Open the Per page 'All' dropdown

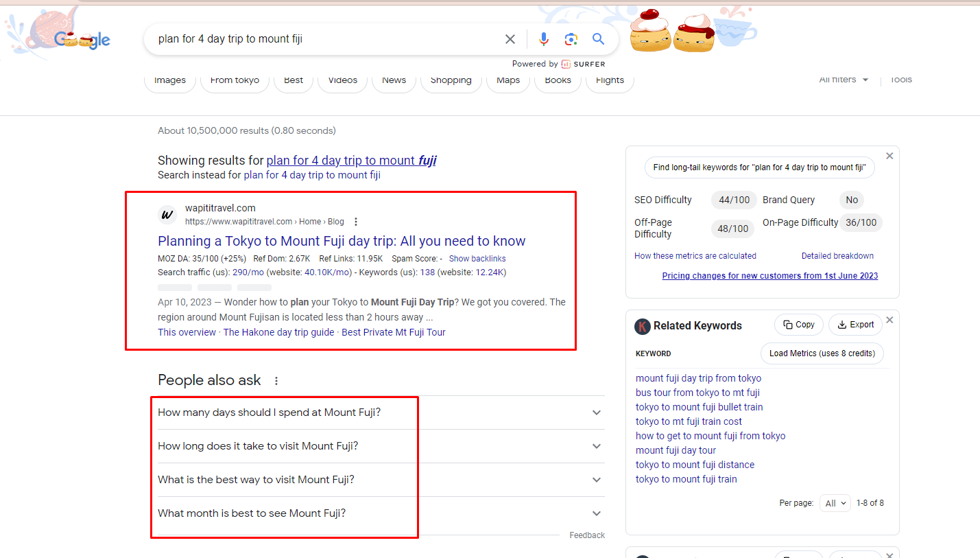point(835,503)
